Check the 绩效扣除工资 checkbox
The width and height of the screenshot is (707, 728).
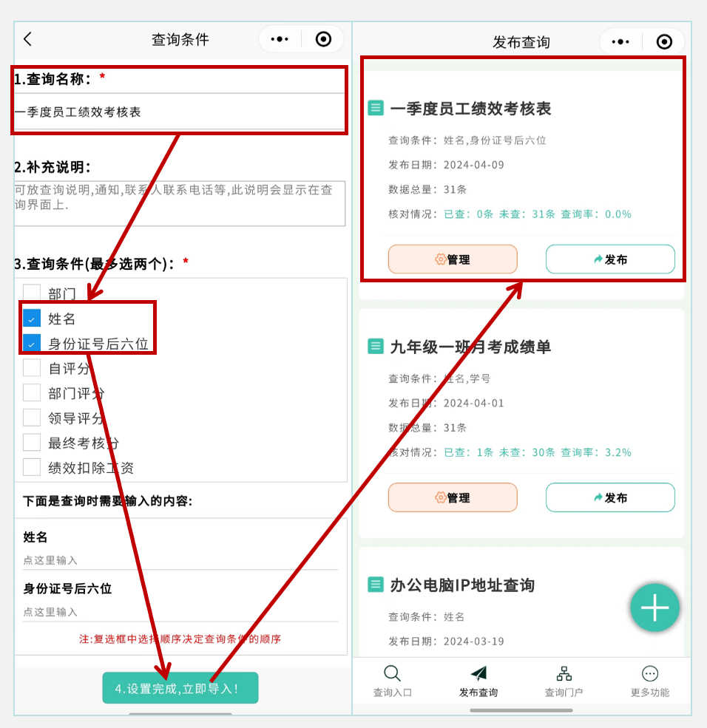click(32, 468)
